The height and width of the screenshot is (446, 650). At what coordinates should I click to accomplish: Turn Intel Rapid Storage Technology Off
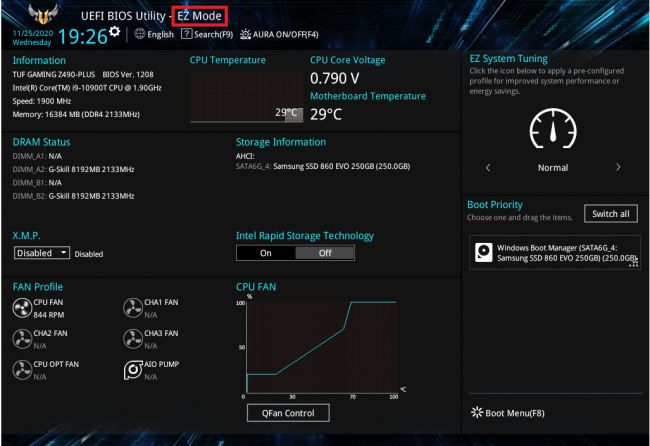click(325, 253)
